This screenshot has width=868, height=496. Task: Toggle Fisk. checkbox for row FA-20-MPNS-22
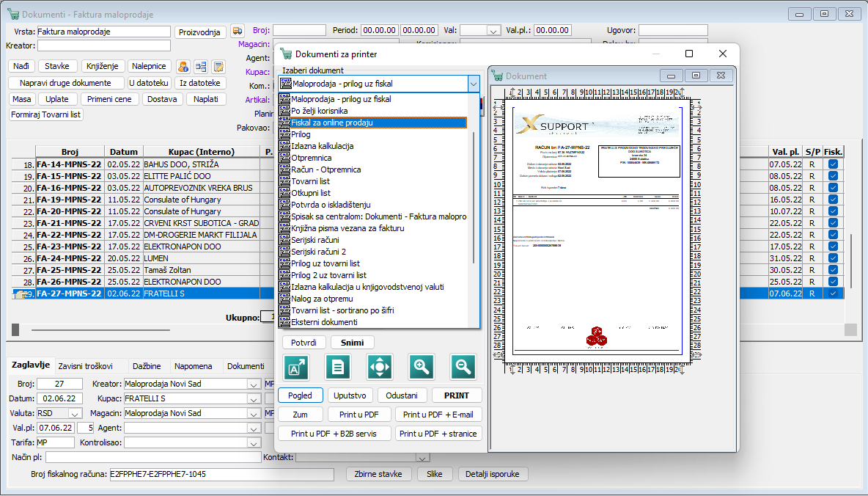(x=833, y=211)
